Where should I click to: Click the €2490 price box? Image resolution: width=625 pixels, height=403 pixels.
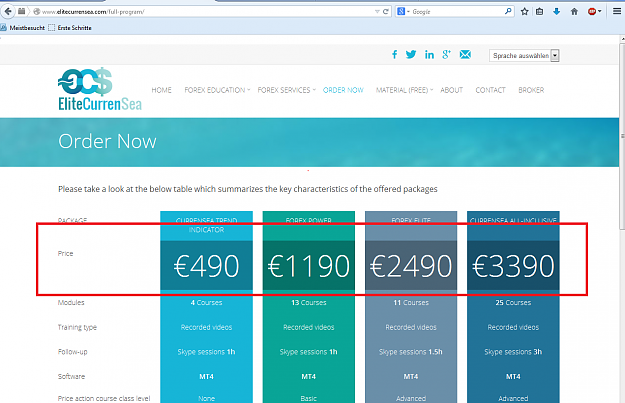(411, 265)
